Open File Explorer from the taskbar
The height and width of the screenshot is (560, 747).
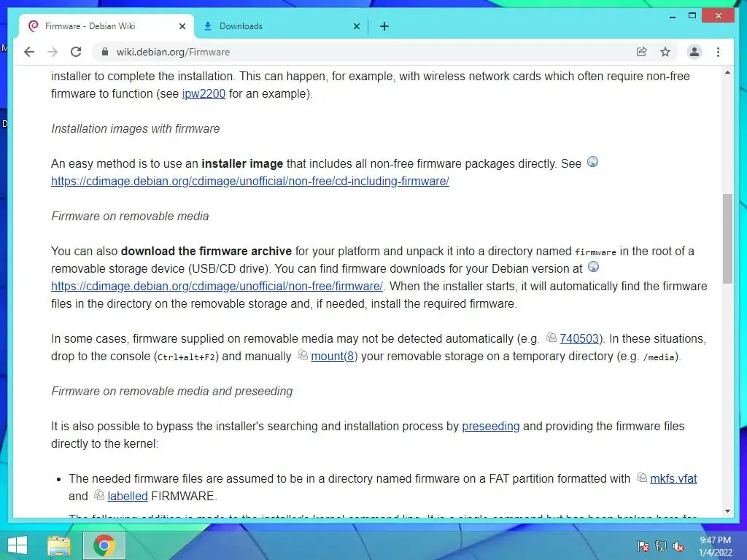(x=59, y=545)
